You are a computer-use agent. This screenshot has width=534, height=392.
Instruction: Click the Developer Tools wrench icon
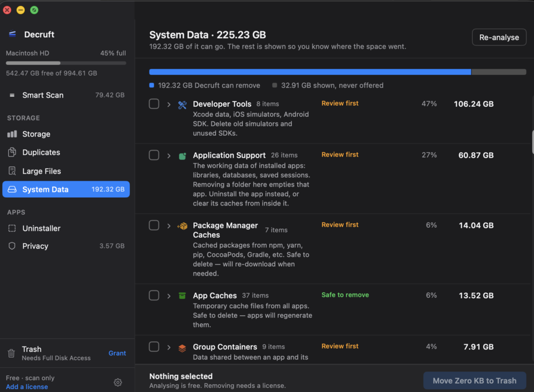[x=182, y=105]
